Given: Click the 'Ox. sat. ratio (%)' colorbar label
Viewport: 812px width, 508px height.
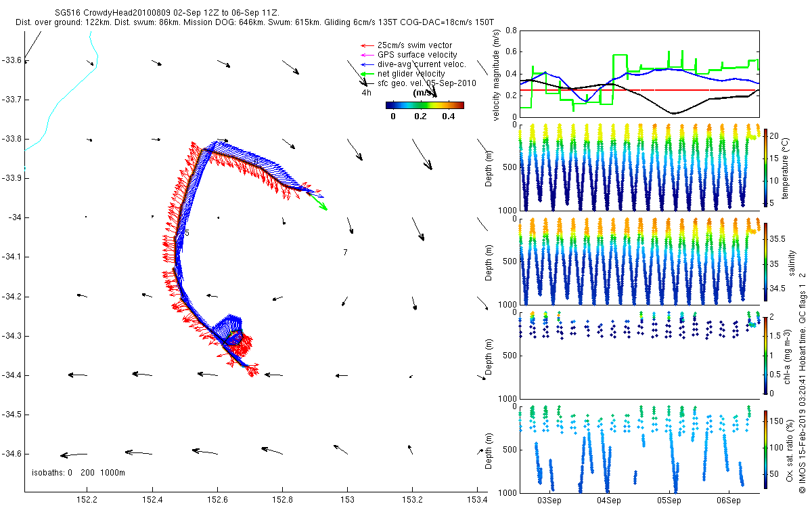Looking at the screenshot, I should pos(790,450).
